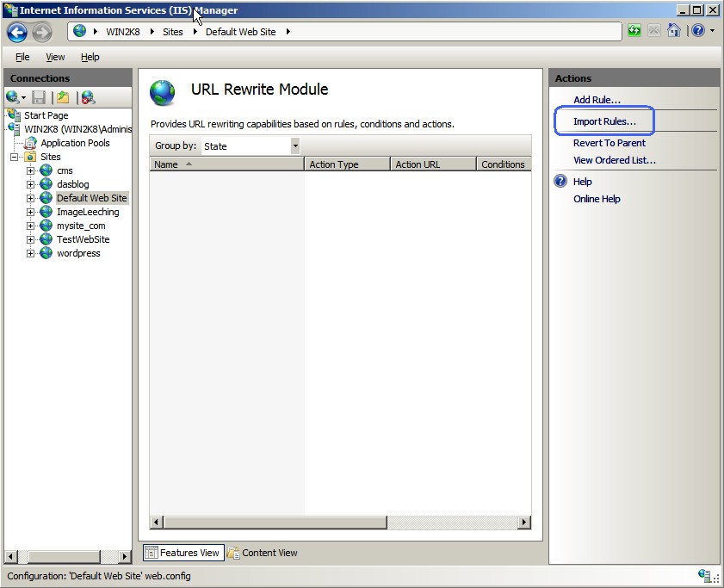724x588 pixels.
Task: Open Application Pools node
Action: [75, 143]
